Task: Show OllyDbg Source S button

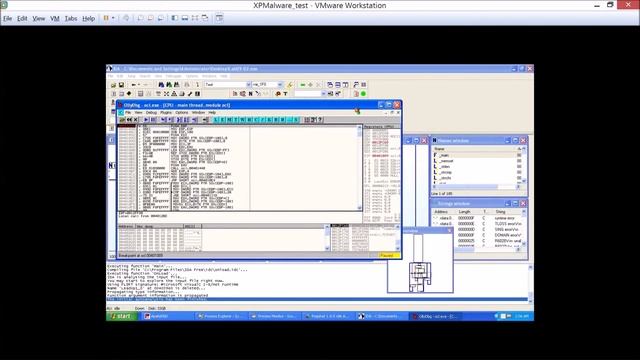Action: (x=296, y=120)
